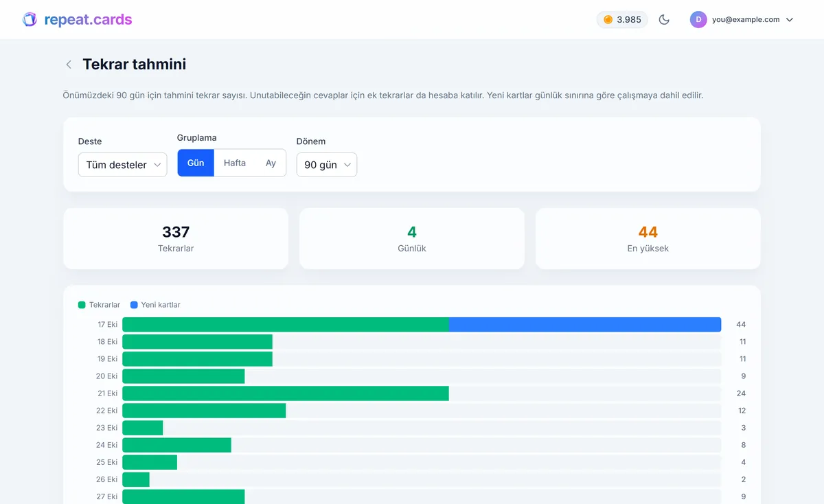Click the 337 Tekrarlar stat card
The image size is (824, 504).
[x=176, y=238]
